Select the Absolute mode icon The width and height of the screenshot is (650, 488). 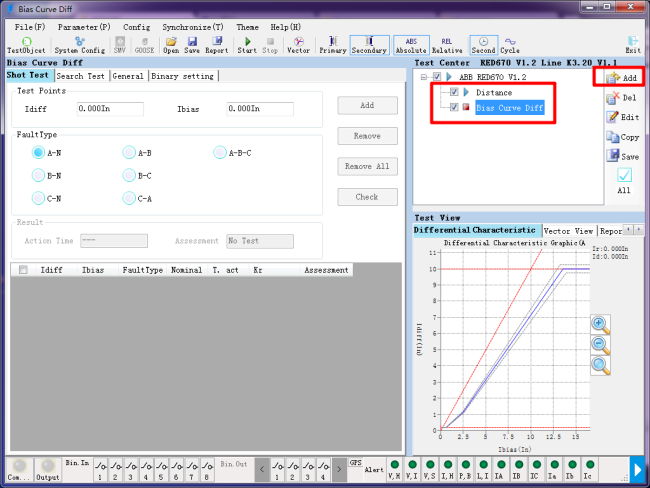[410, 43]
